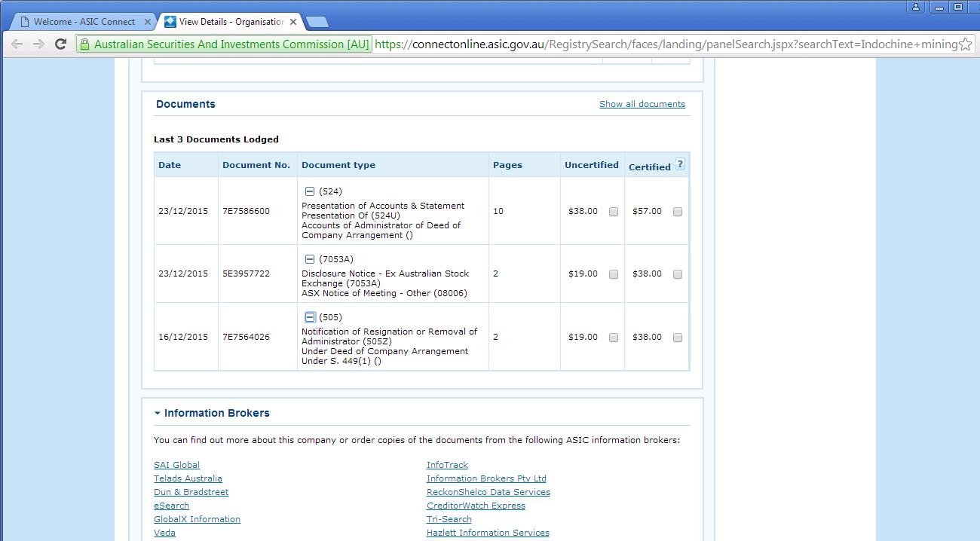Select document number 7E7586600
Image resolution: width=980 pixels, height=541 pixels.
246,211
